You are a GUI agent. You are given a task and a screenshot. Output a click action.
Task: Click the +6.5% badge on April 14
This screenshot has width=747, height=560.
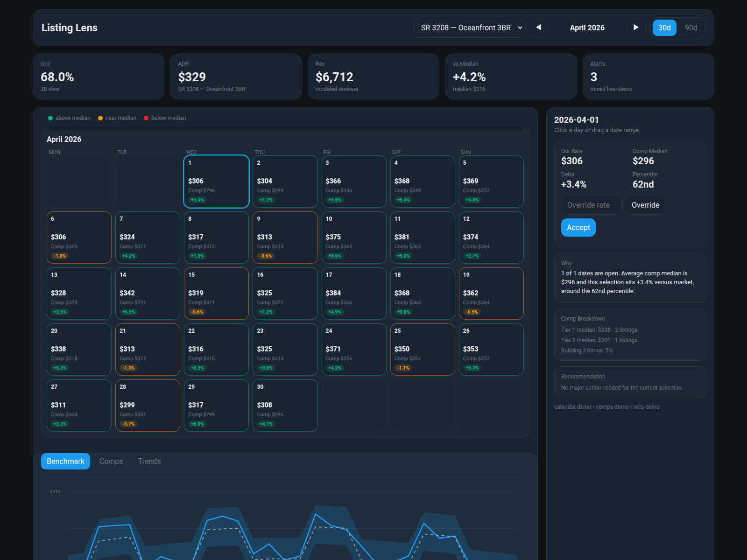tap(128, 312)
